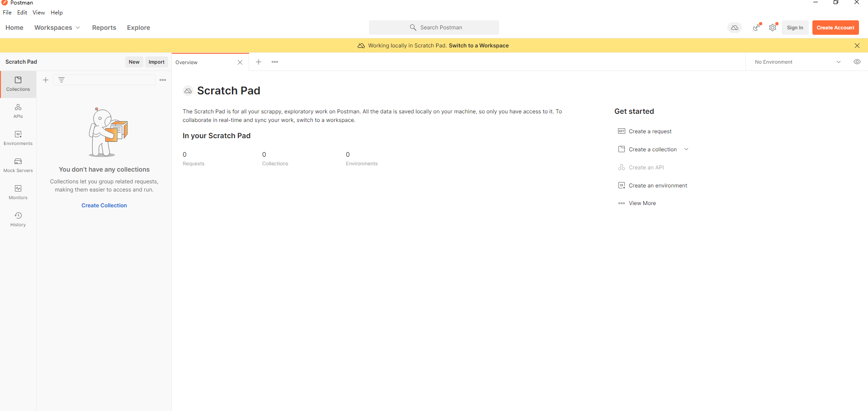Open the Reports page
The height and width of the screenshot is (411, 868).
pyautogui.click(x=104, y=28)
